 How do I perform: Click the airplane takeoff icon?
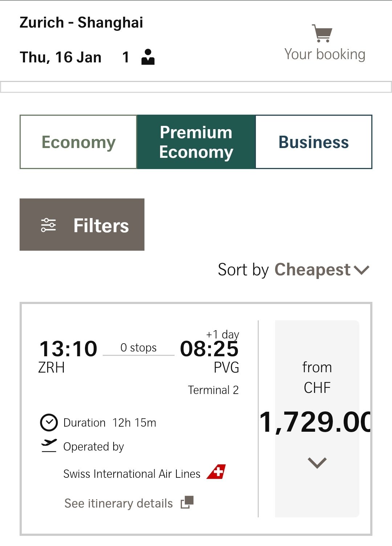click(x=49, y=446)
